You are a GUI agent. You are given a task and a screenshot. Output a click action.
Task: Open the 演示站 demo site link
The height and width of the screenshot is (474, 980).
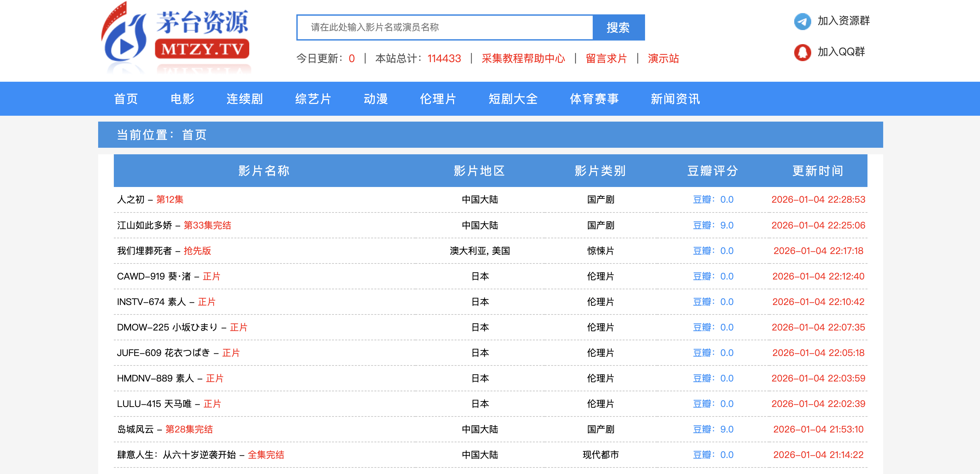[x=663, y=59]
